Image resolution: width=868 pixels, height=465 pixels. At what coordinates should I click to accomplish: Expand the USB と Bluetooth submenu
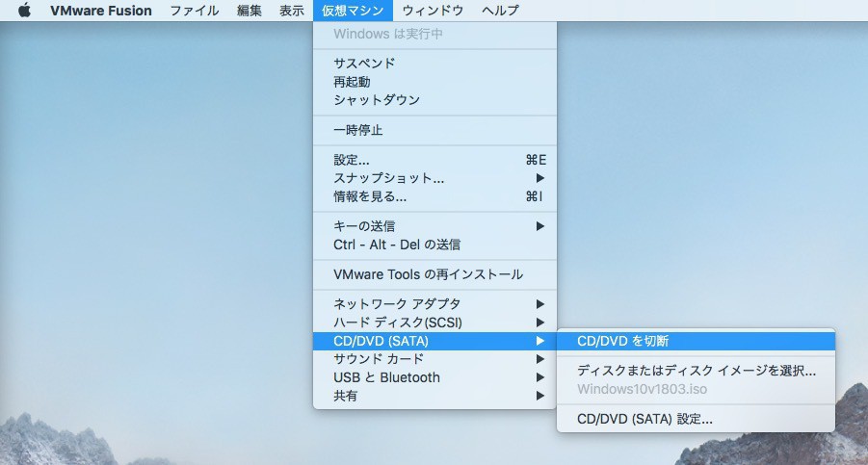pos(434,377)
